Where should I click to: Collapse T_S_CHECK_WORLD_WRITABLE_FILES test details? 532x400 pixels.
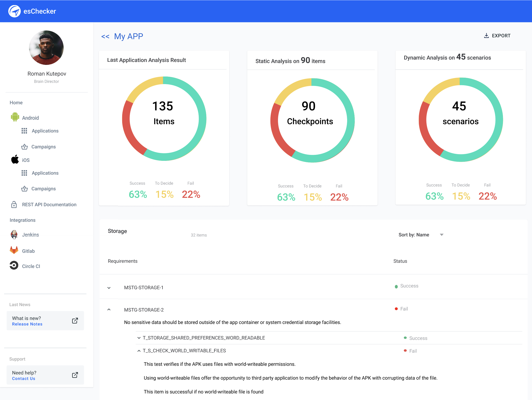tap(139, 351)
